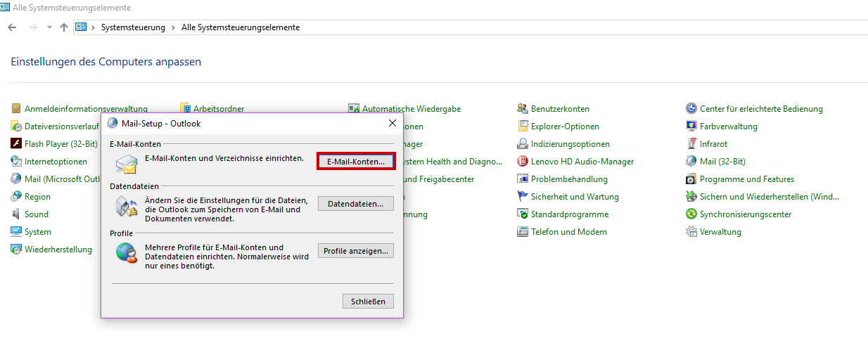Viewport: 868px width, 350px height.
Task: Click the Internetoptionen globe icon
Action: [x=16, y=162]
